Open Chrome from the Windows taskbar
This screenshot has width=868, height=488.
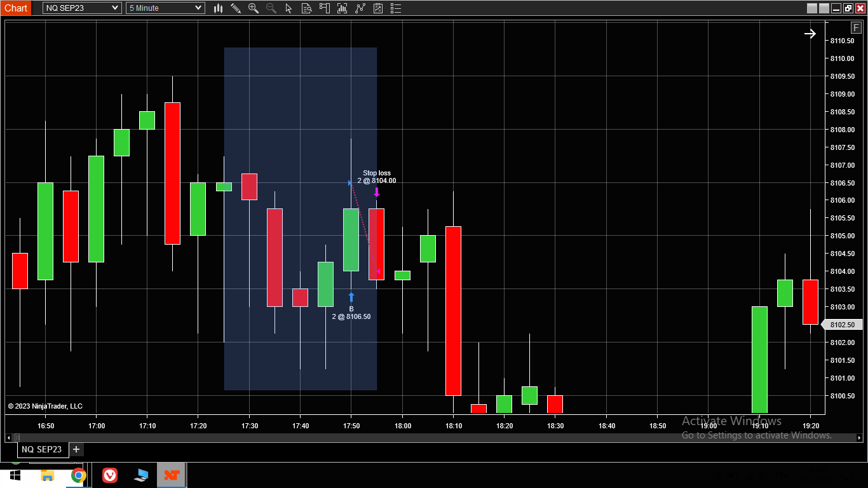click(78, 475)
